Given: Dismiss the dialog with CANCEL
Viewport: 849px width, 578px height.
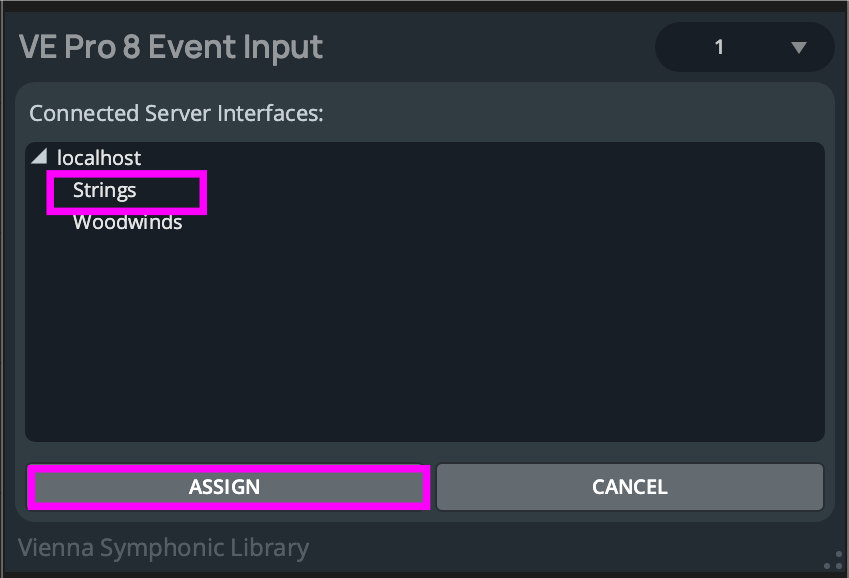Looking at the screenshot, I should click(629, 487).
